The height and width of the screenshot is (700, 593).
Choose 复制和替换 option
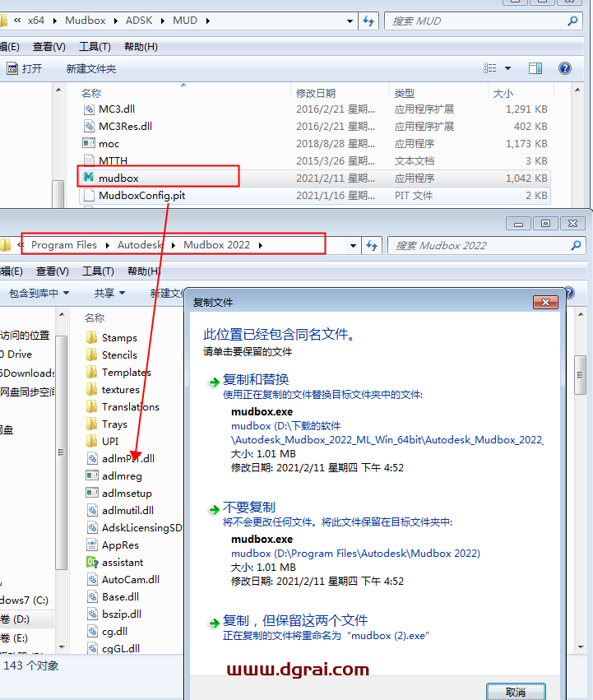(256, 379)
